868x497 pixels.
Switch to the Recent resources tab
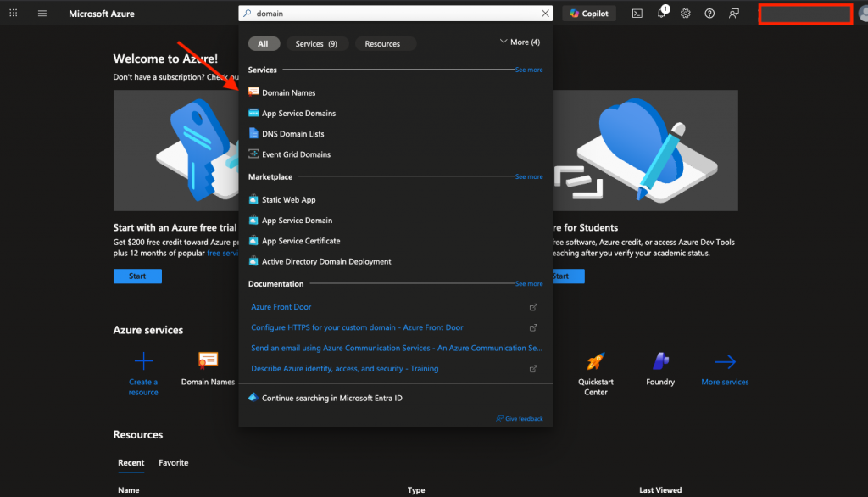point(131,462)
